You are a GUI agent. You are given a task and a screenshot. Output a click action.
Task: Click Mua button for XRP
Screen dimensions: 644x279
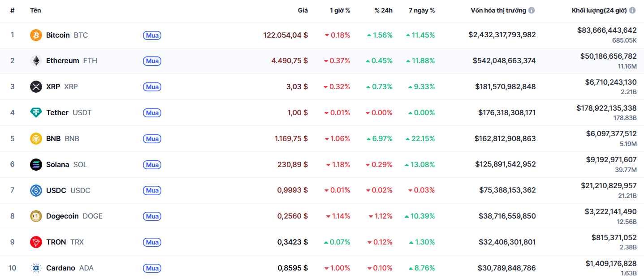click(152, 87)
